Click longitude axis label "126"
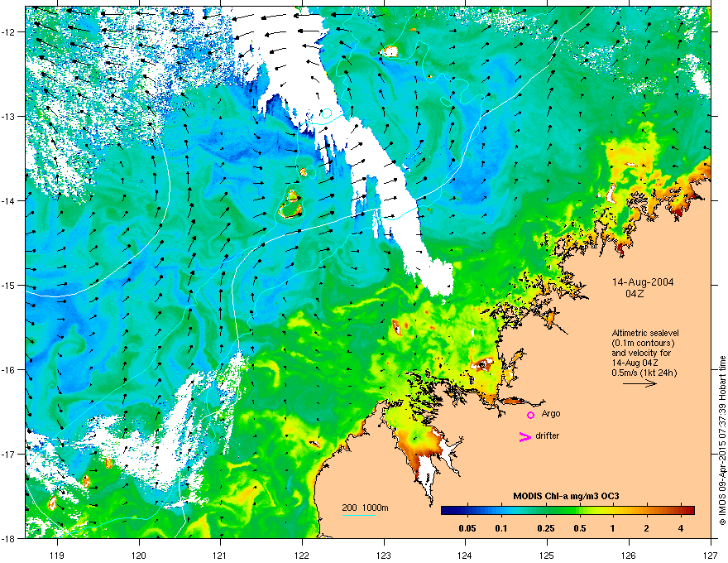 pos(629,555)
